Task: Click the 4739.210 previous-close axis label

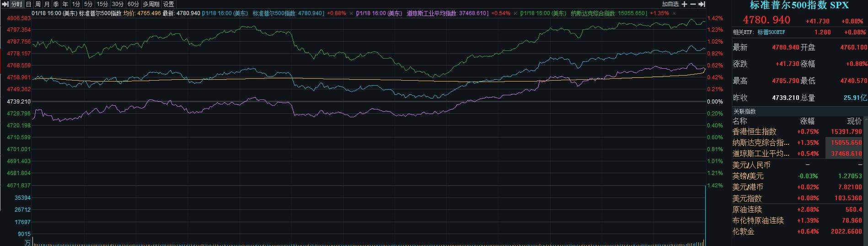Action: coord(19,101)
